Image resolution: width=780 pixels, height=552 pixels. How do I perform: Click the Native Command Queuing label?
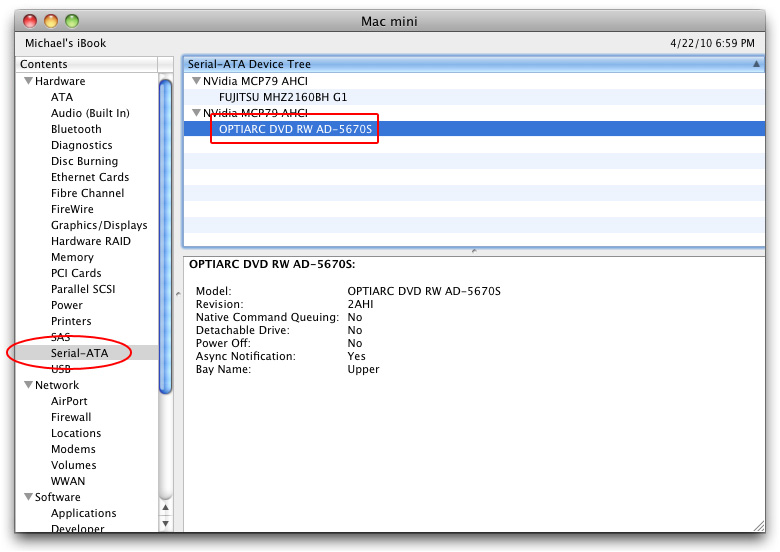(267, 317)
